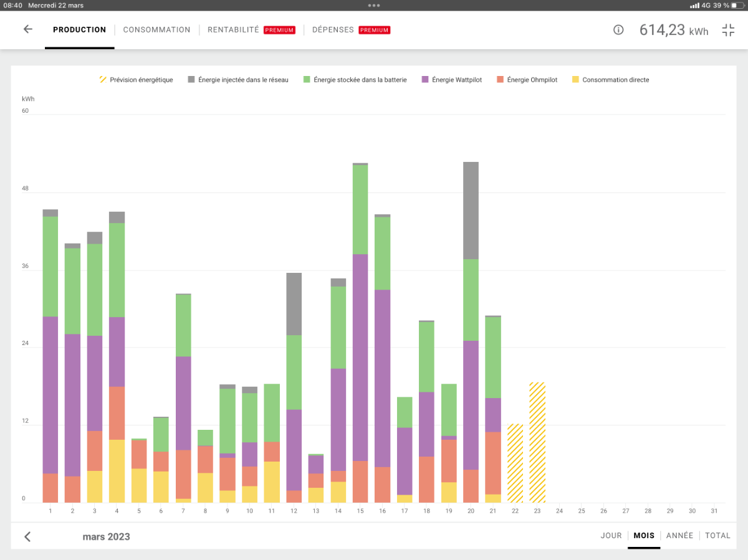Select the Jour time range

[x=611, y=536]
